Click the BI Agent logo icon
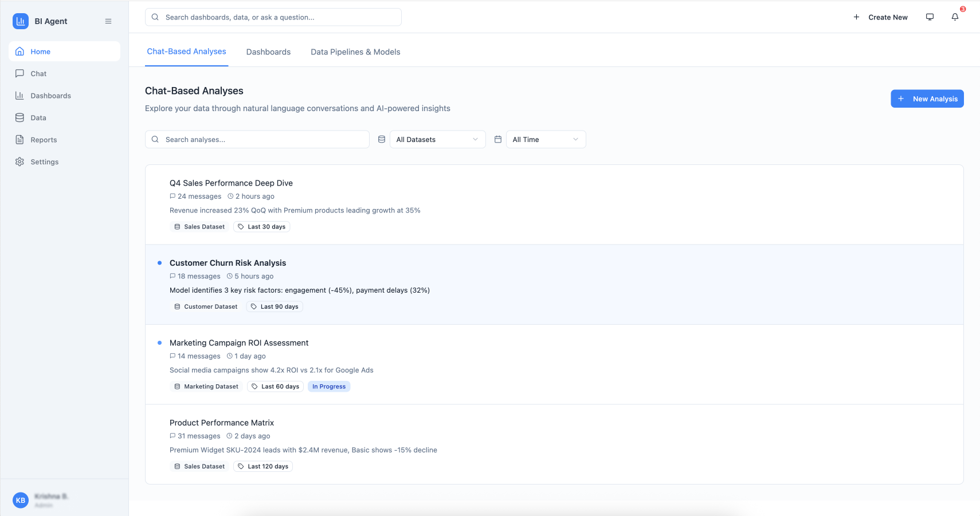This screenshot has height=516, width=980. pyautogui.click(x=21, y=21)
